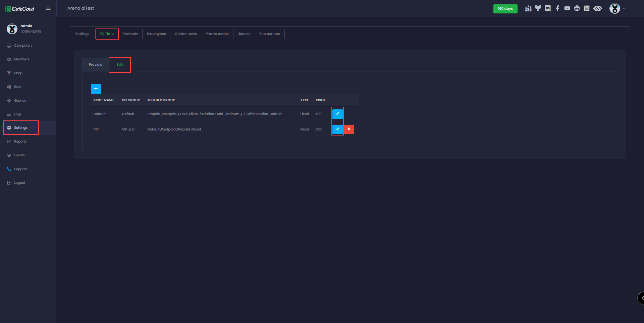Click the globe website icon
The image size is (644, 323).
click(x=577, y=8)
